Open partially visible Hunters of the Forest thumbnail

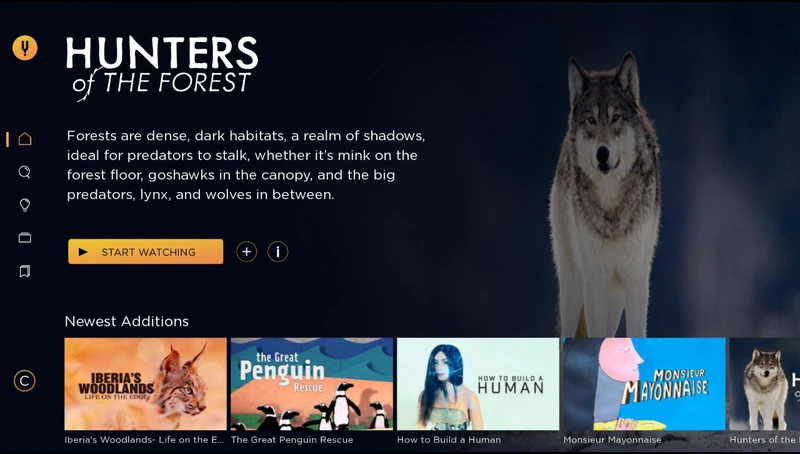[765, 384]
